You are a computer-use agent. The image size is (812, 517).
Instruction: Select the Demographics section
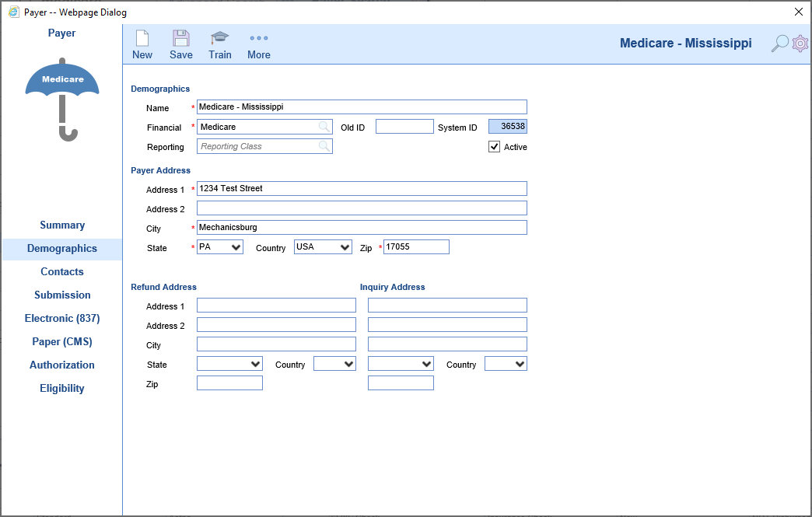[x=62, y=249]
